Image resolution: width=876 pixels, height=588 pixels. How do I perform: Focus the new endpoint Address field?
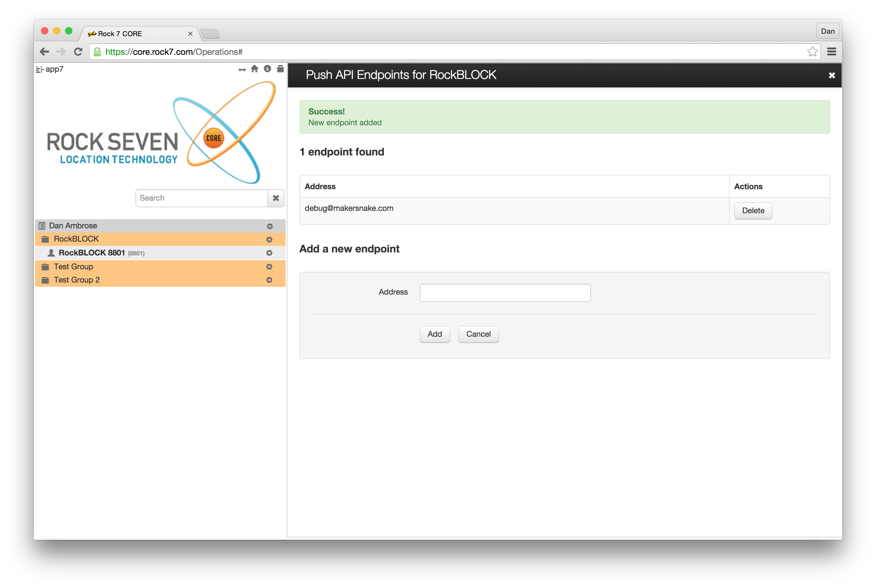tap(505, 292)
